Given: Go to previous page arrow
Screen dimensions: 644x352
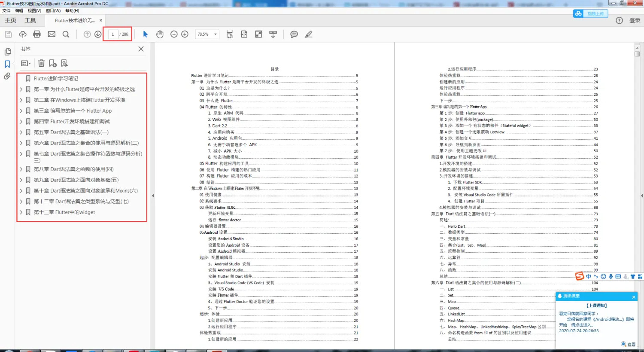Looking at the screenshot, I should pyautogui.click(x=87, y=34).
